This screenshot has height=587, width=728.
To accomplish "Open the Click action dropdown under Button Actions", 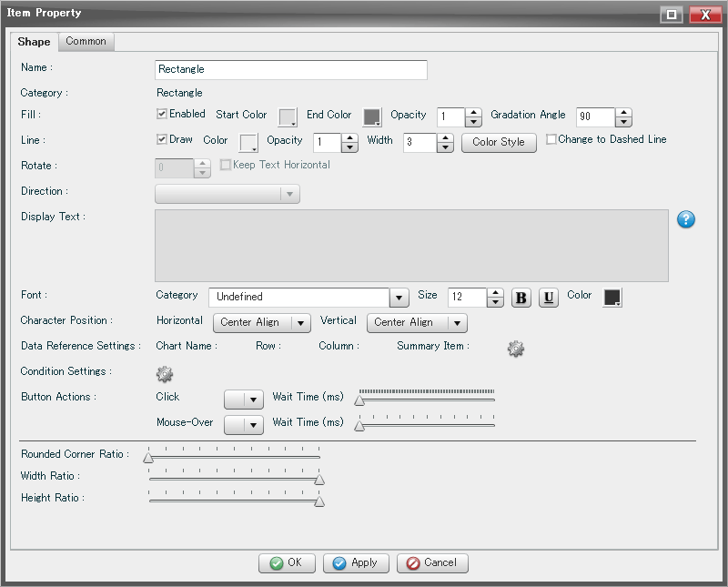I will (243, 398).
